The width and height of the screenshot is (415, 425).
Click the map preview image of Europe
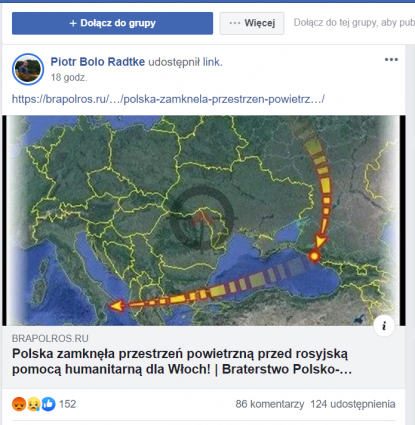[x=204, y=220]
